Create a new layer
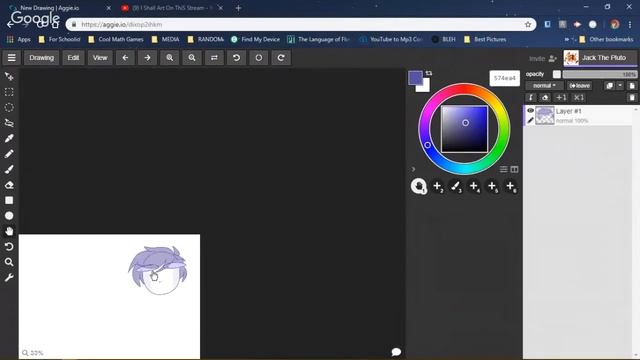This screenshot has width=640, height=360. 632,86
